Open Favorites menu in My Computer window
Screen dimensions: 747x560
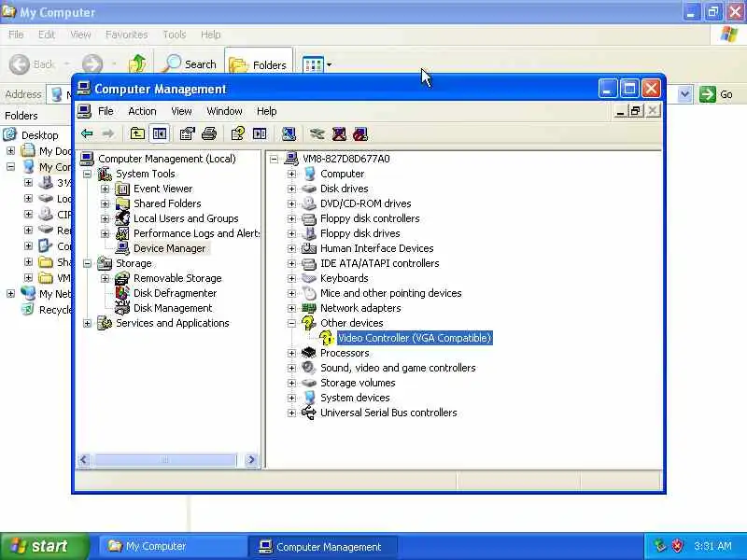click(126, 35)
